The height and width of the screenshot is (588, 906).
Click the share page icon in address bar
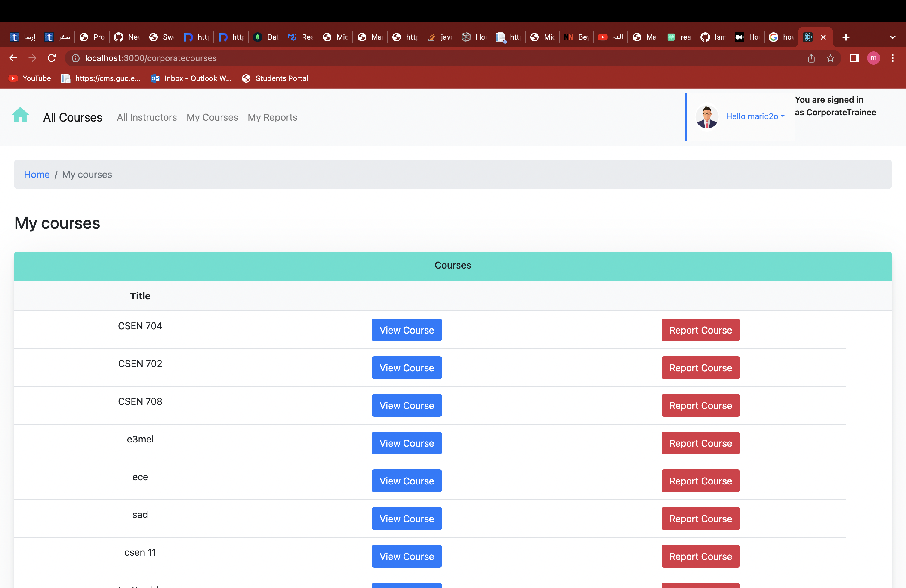811,58
